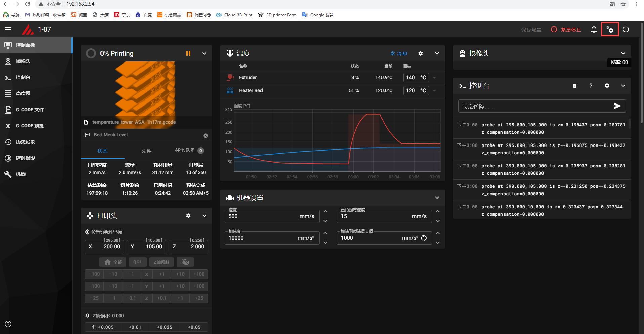644x334 pixels.
Task: Toggle the hamburger navigation menu
Action: (x=8, y=30)
